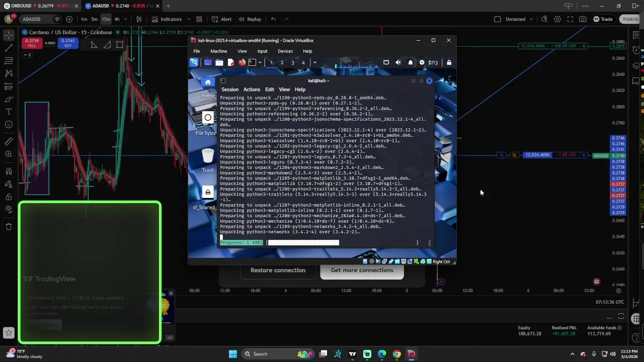Screen dimensions: 644x362
Task: Select the 4h timeframe
Action: coord(117,19)
